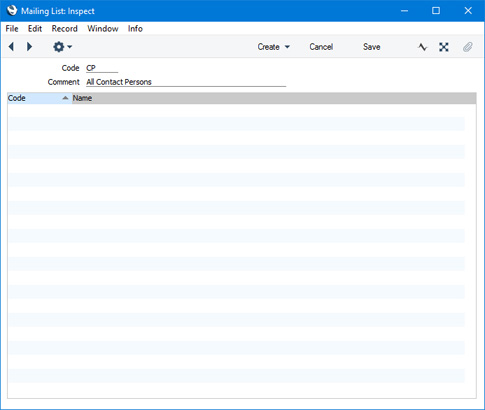
Task: Click the workflow overview zigzag icon
Action: point(422,47)
